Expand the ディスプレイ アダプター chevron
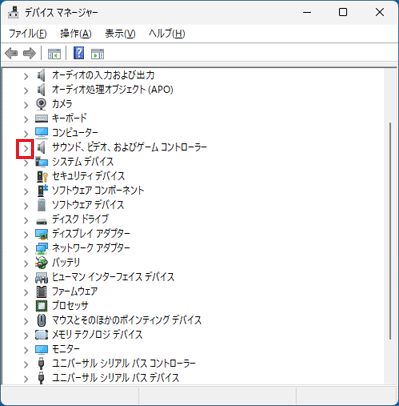This screenshot has height=406, width=399. coord(26,235)
